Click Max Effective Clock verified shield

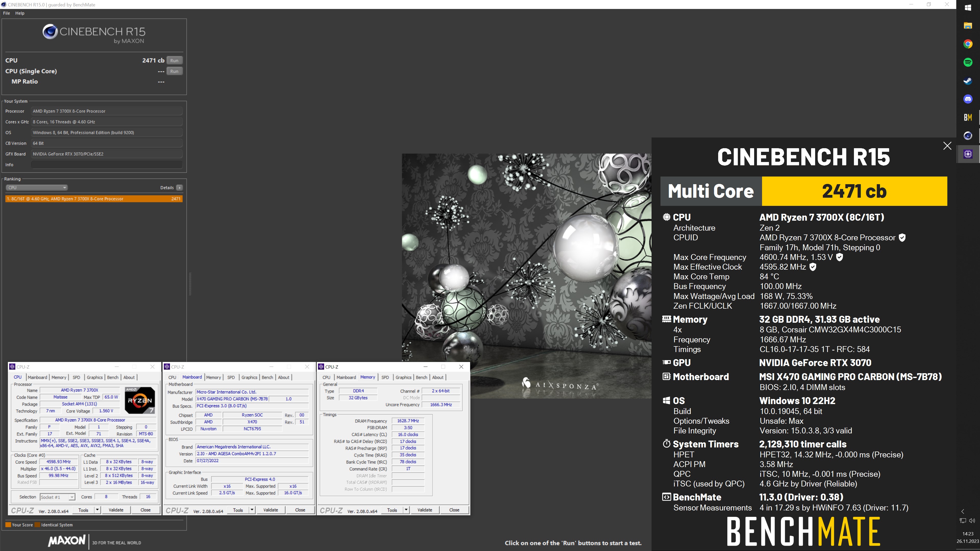click(x=813, y=267)
